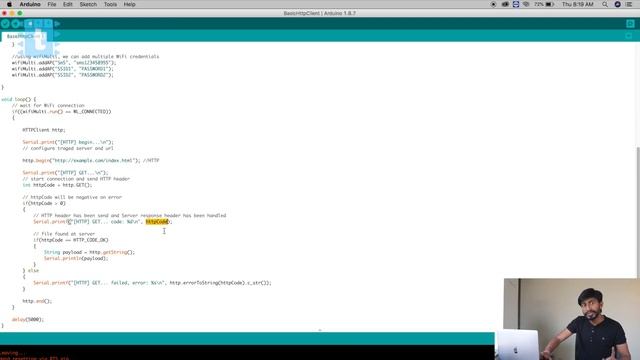This screenshot has width=640, height=360.
Task: Click the line 'String payload = http.getString();'
Action: point(89,252)
